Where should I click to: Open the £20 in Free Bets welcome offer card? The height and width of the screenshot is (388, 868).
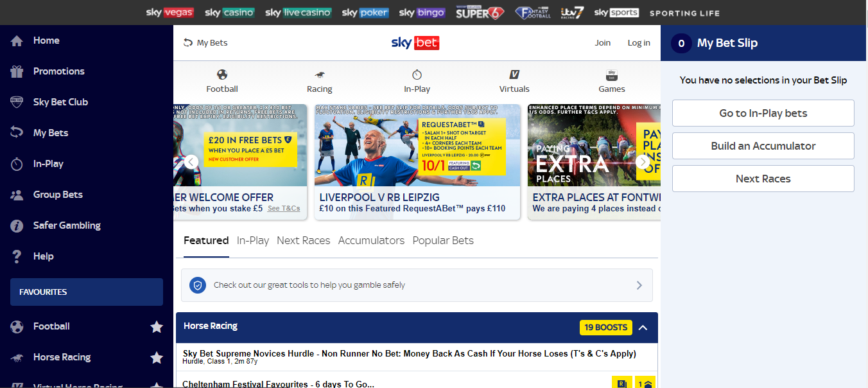click(x=240, y=162)
